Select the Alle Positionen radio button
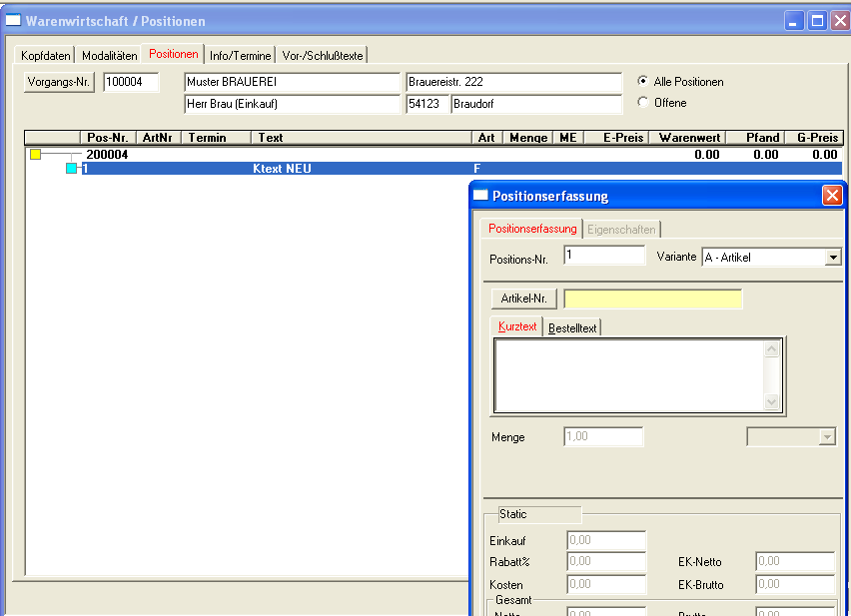This screenshot has width=851, height=616. 643,82
